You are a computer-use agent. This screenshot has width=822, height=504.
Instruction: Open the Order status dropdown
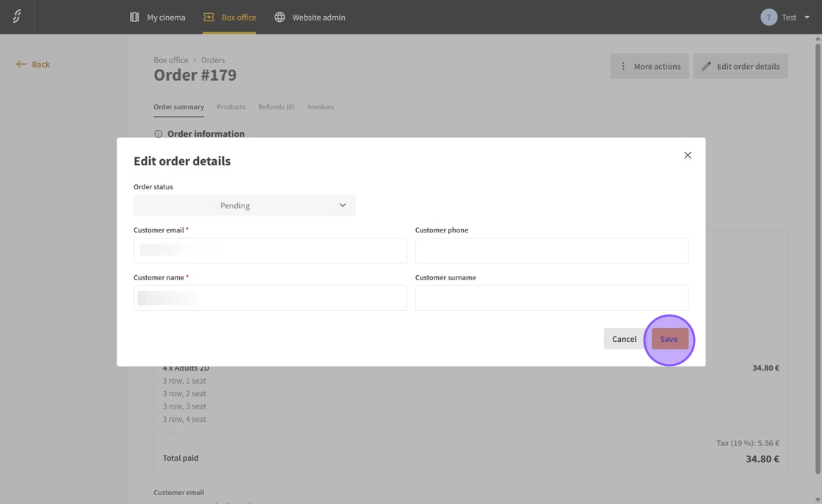coord(244,205)
